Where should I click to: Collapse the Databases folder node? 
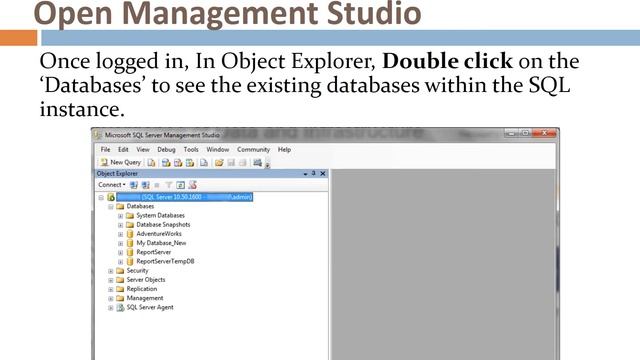point(111,207)
